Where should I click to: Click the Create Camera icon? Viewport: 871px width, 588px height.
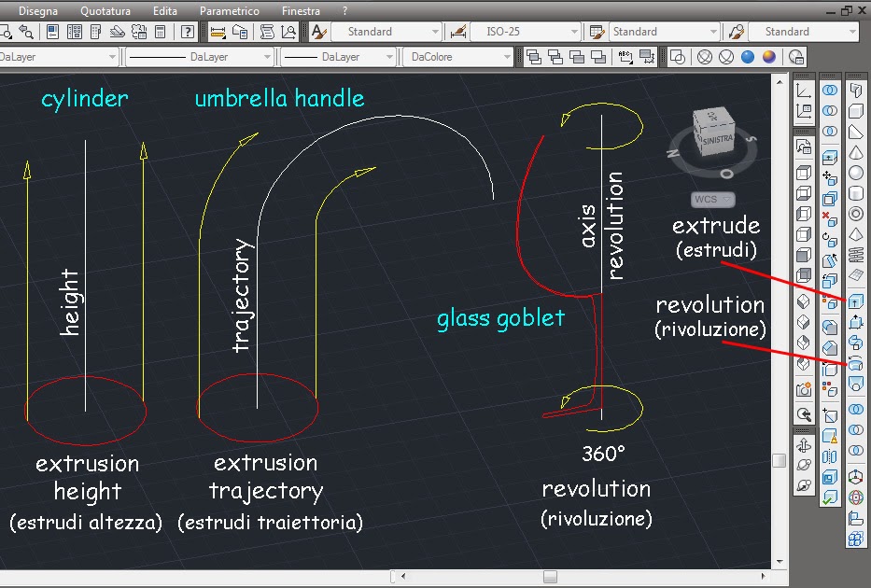pyautogui.click(x=803, y=389)
